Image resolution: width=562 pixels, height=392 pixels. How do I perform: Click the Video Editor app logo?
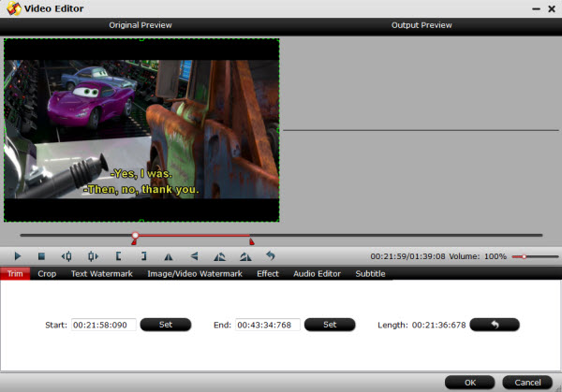(14, 8)
